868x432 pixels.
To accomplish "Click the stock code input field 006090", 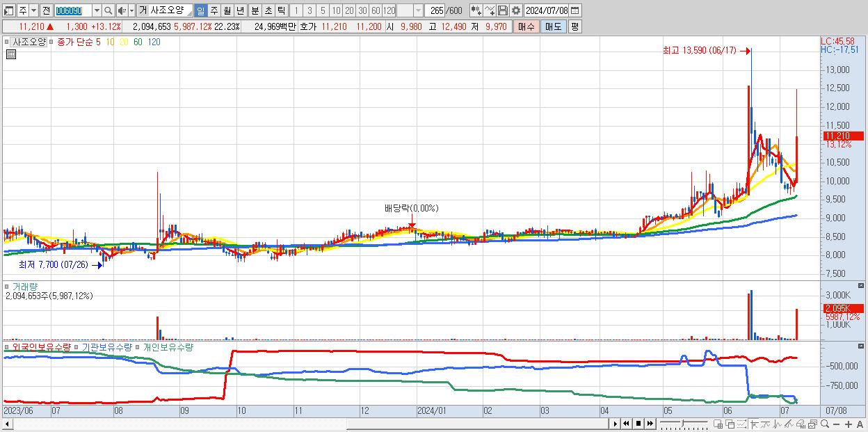I will click(x=73, y=10).
